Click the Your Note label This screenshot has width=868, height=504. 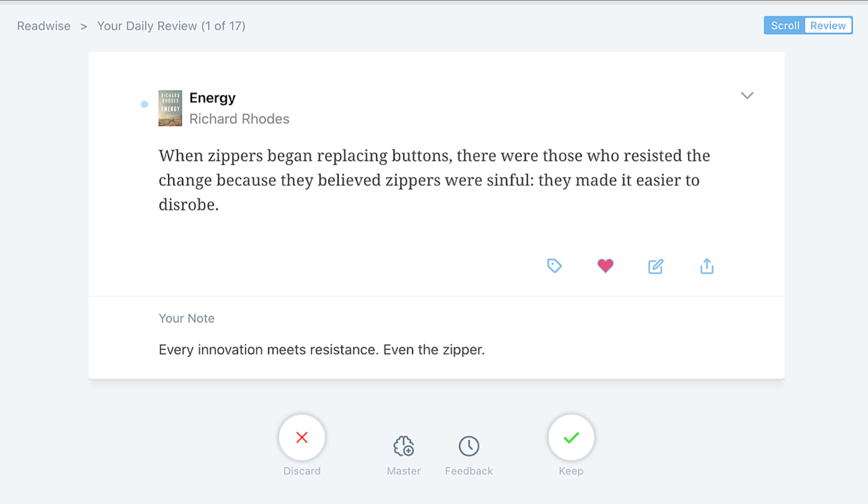click(x=187, y=319)
